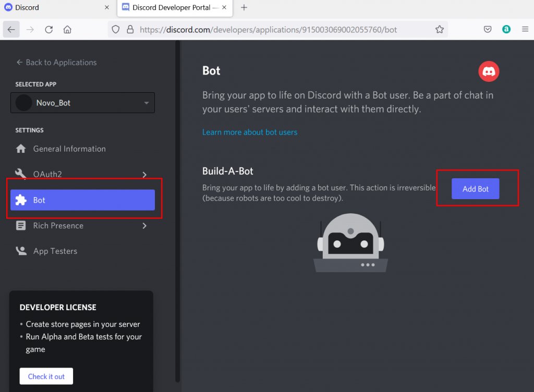The width and height of the screenshot is (534, 392).
Task: Click the Rich Presence document icon
Action: 21,226
